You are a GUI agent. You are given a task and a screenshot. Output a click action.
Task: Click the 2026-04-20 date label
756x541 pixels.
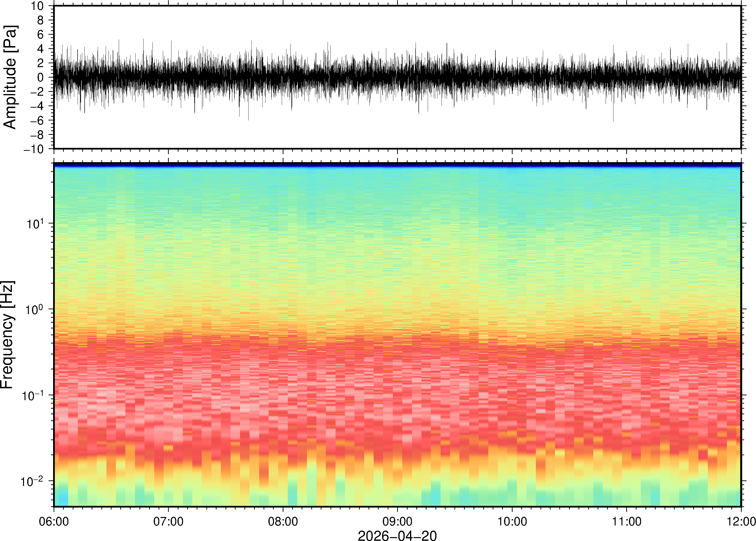click(397, 535)
